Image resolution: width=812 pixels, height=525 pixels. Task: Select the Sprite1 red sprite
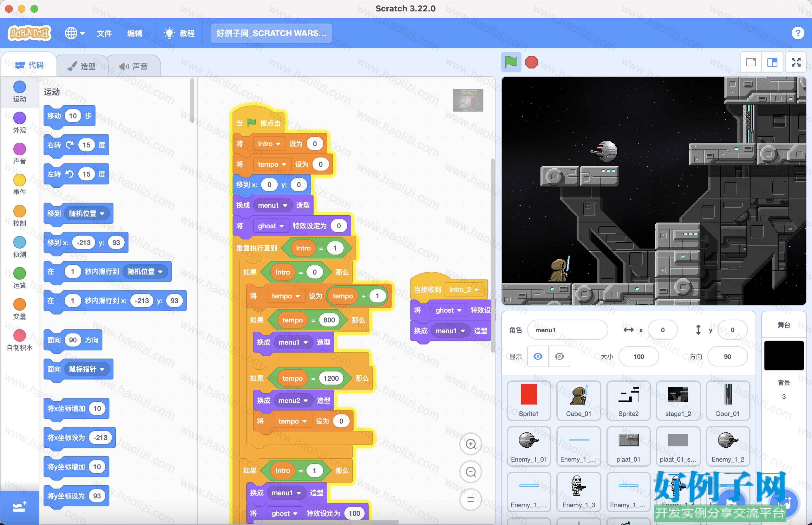pyautogui.click(x=529, y=401)
